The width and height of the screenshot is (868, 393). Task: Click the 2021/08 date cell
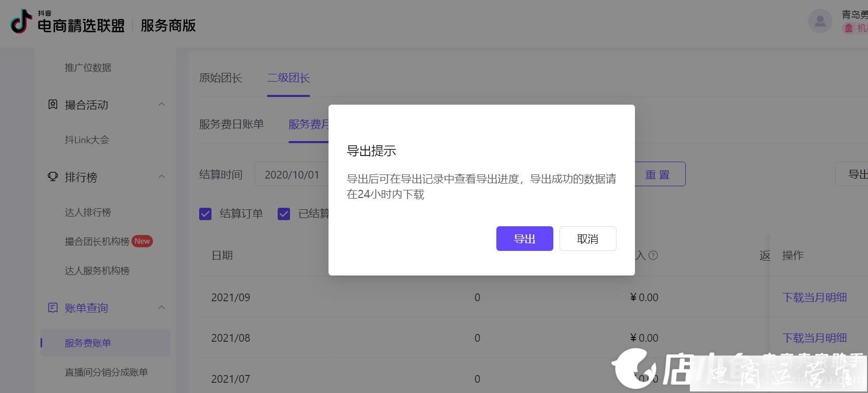[230, 338]
